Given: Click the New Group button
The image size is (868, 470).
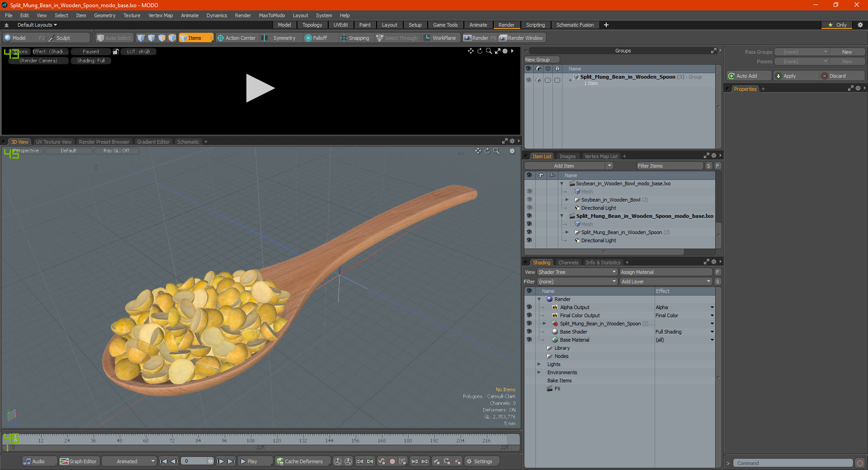Looking at the screenshot, I should tap(542, 60).
